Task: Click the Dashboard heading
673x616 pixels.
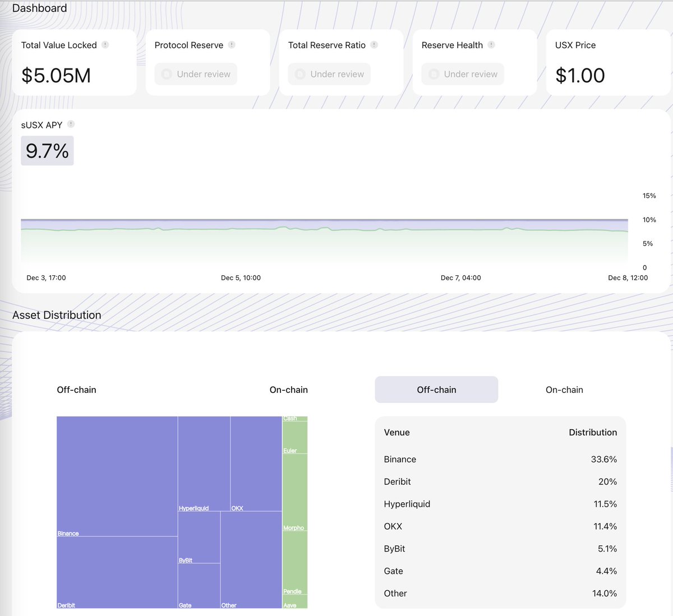Action: pyautogui.click(x=39, y=8)
